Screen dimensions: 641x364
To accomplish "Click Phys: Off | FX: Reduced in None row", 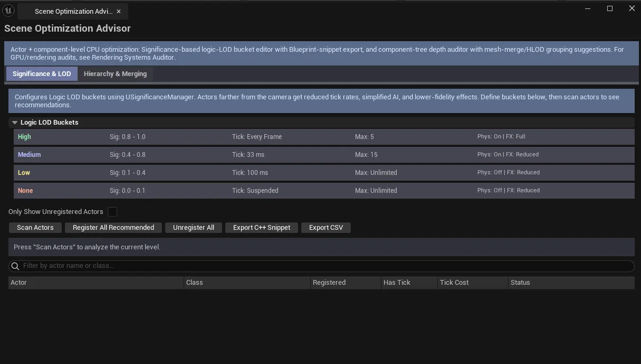I will pos(509,190).
